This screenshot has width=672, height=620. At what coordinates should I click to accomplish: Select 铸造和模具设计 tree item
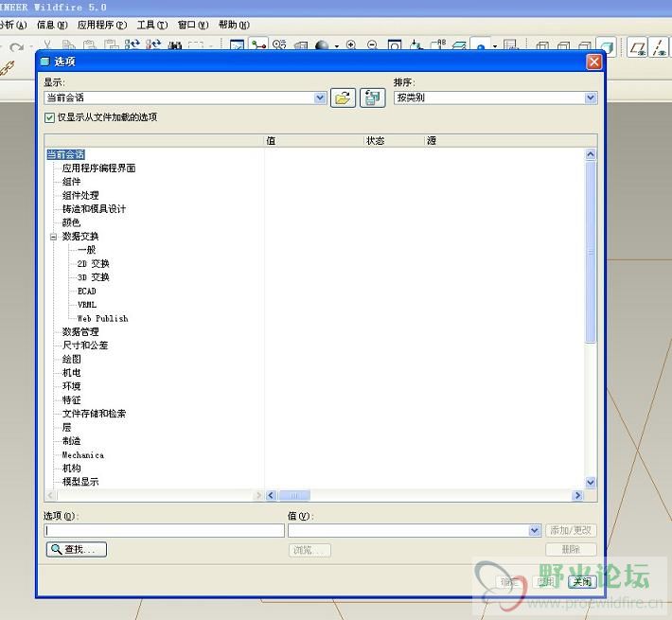(95, 209)
